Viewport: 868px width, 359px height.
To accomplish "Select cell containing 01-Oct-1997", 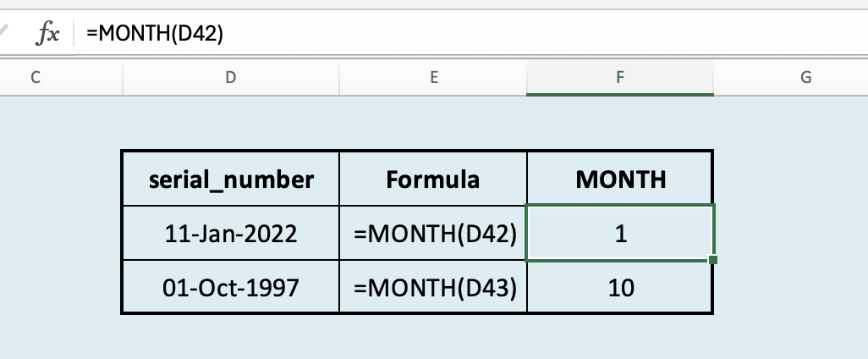I will pos(231,288).
